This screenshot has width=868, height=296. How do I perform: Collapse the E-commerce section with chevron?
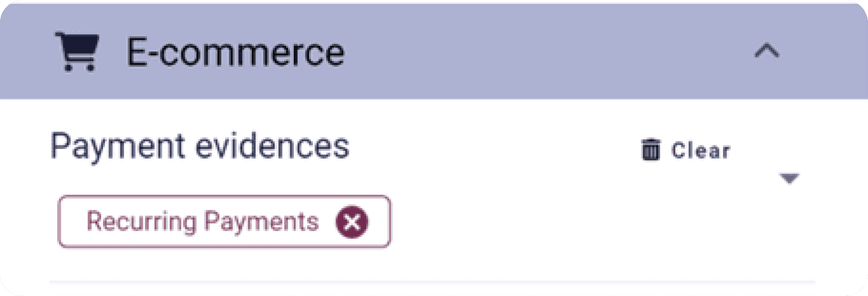[767, 51]
